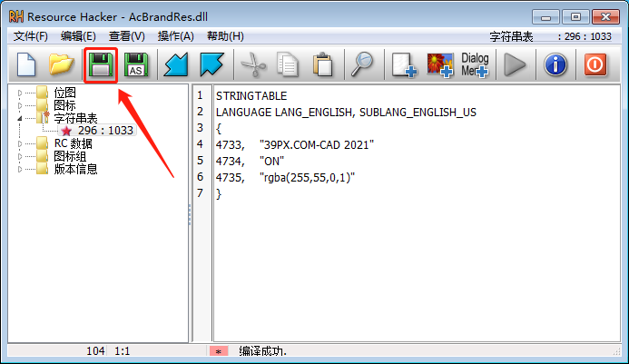Screen dimensions: 629x364
Task: Click the Dialog Menu plus toolbar button
Action: coord(475,64)
